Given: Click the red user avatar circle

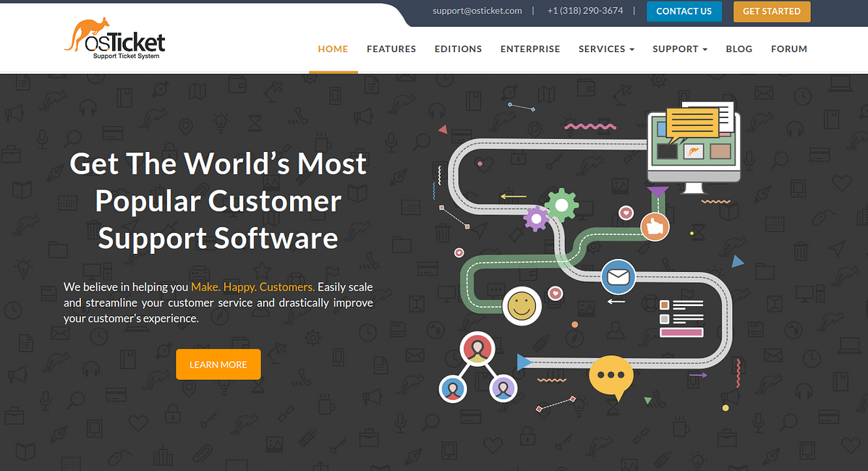Looking at the screenshot, I should click(x=476, y=349).
